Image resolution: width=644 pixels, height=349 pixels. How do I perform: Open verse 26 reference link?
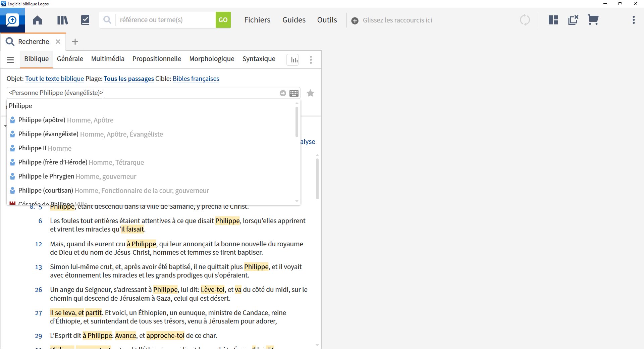(39, 290)
